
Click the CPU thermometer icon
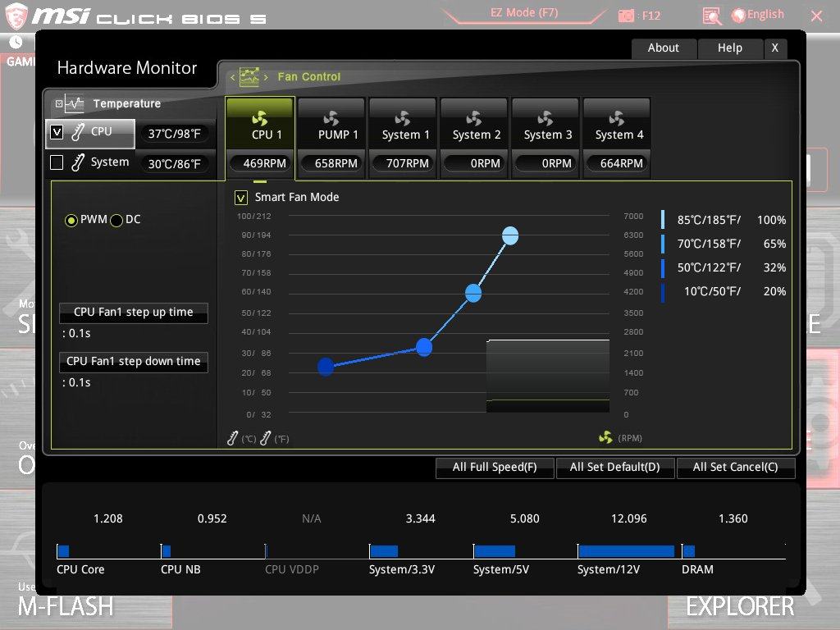coord(78,132)
